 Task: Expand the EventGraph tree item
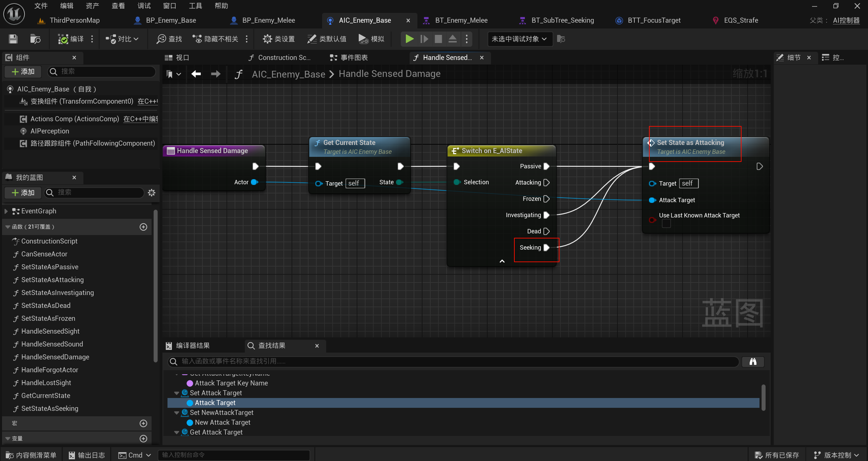[6, 211]
